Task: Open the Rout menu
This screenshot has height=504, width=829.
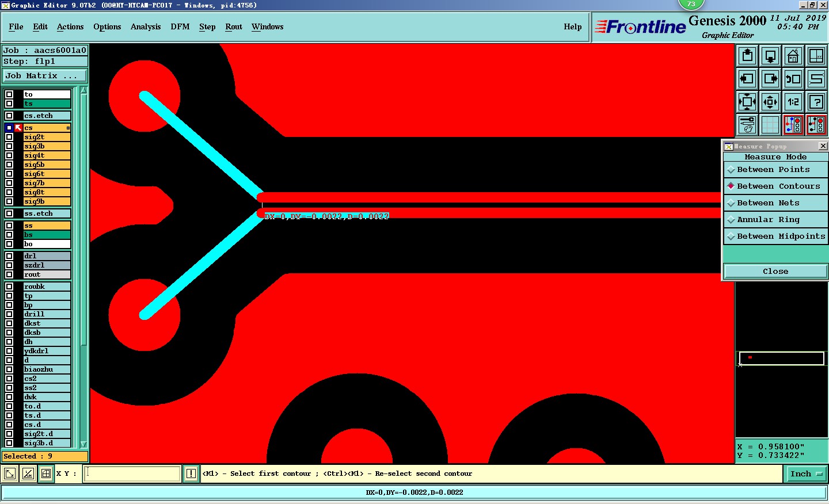Action: pos(234,26)
